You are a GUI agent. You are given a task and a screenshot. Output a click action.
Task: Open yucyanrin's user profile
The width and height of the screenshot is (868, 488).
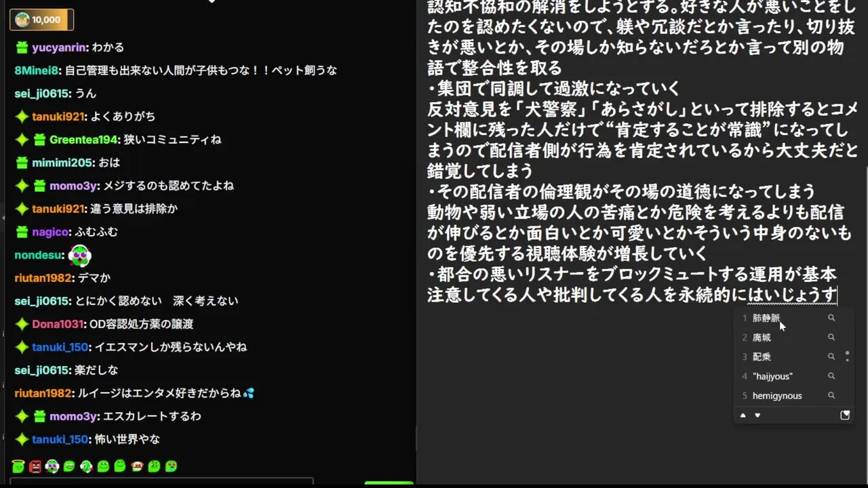pyautogui.click(x=60, y=47)
